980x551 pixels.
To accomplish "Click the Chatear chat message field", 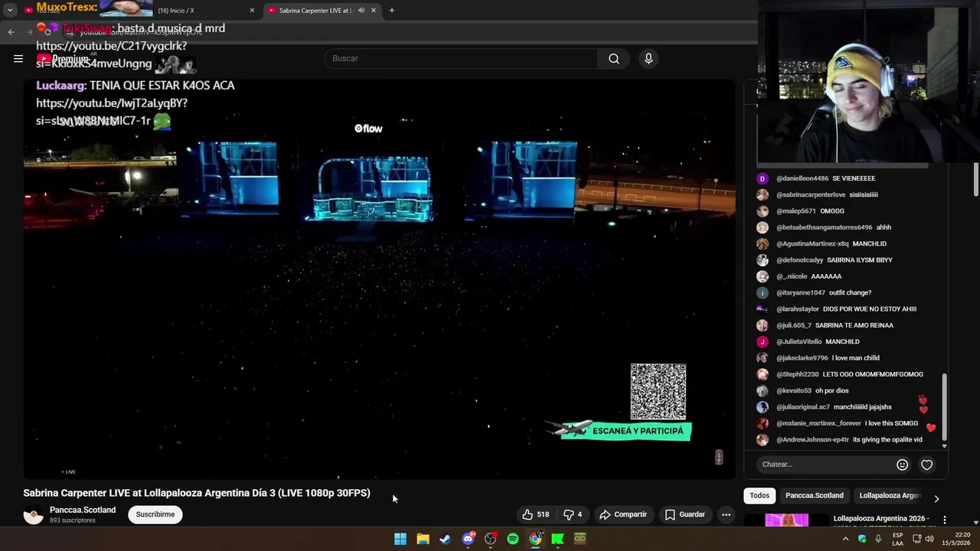I will 825,465.
